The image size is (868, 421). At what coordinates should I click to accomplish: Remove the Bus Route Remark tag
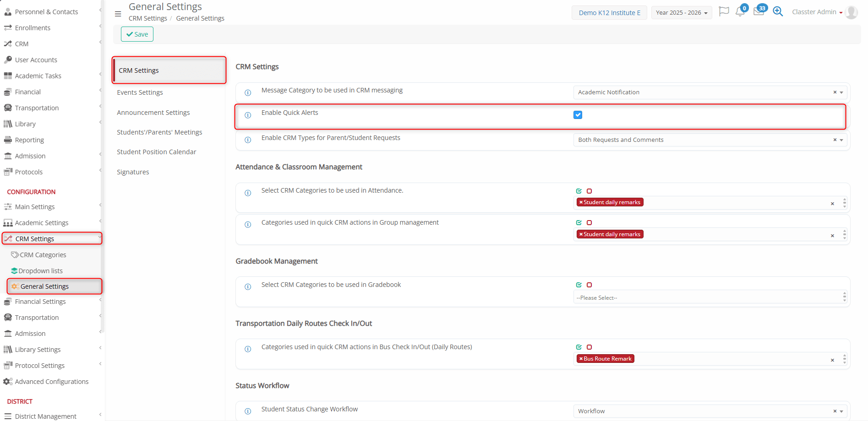(581, 359)
